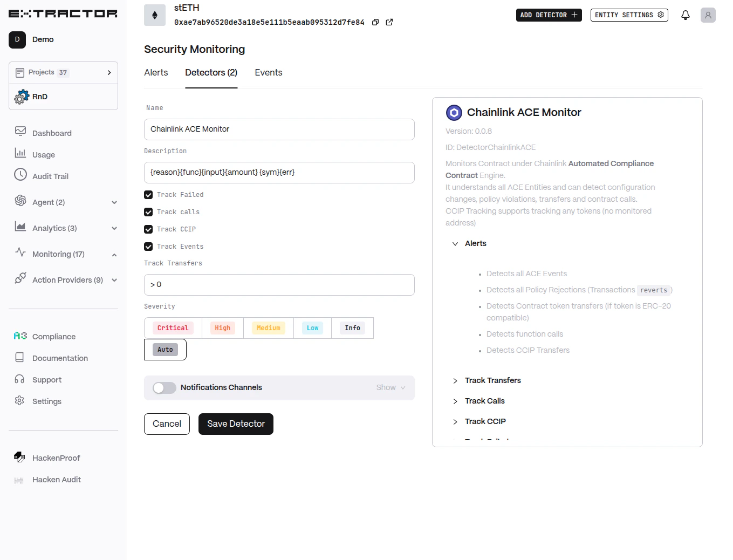Click the RnD project gear icon
This screenshot has height=560, width=733.
[22, 97]
